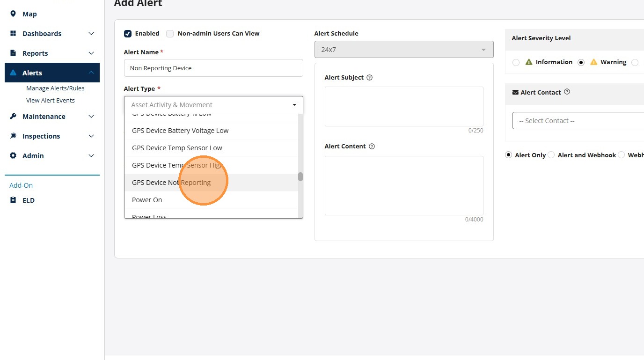Open the ELD add-on
The image size is (644, 360).
(29, 200)
